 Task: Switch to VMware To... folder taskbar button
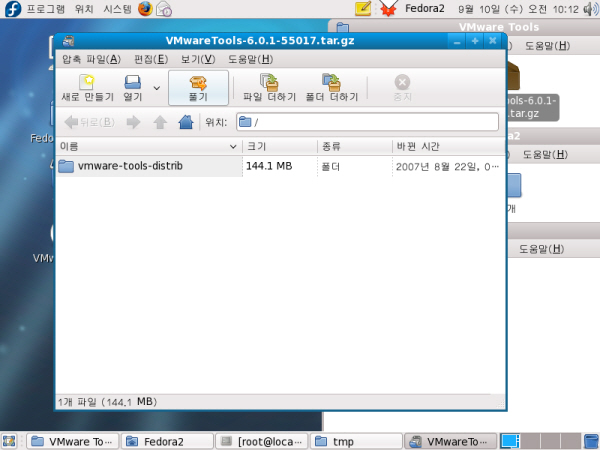[x=73, y=442]
